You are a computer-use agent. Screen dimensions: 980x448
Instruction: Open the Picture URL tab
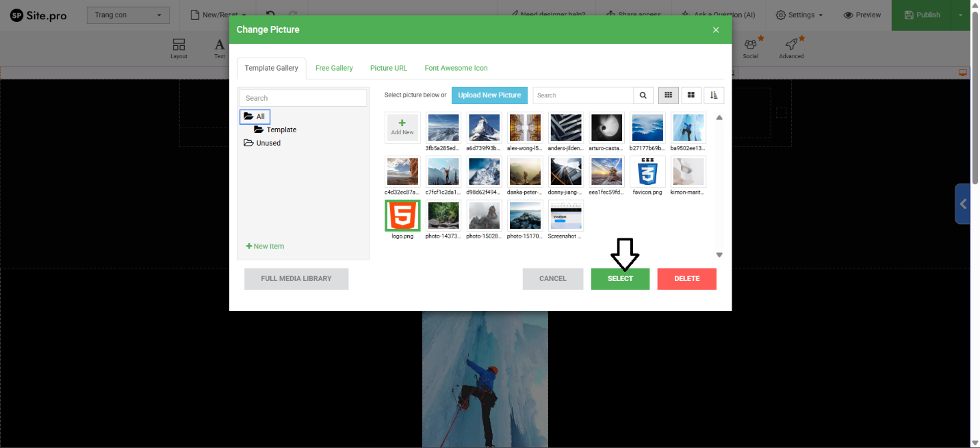click(x=389, y=68)
